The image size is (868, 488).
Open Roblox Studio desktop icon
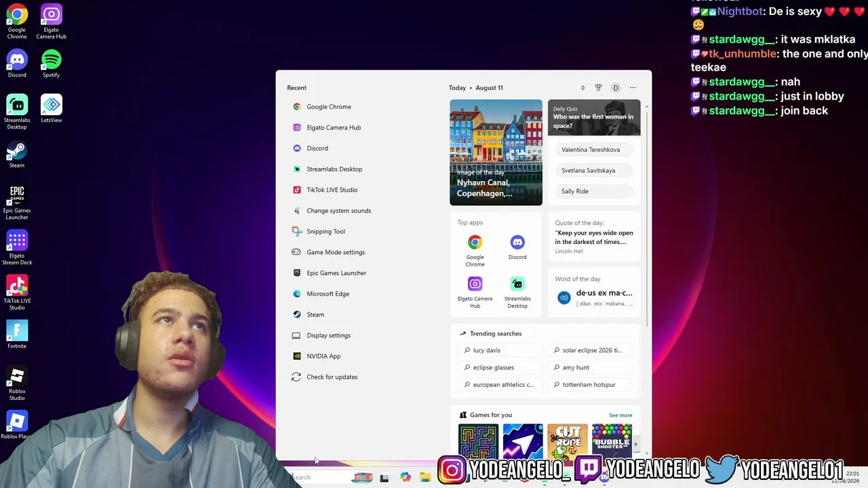tap(17, 383)
